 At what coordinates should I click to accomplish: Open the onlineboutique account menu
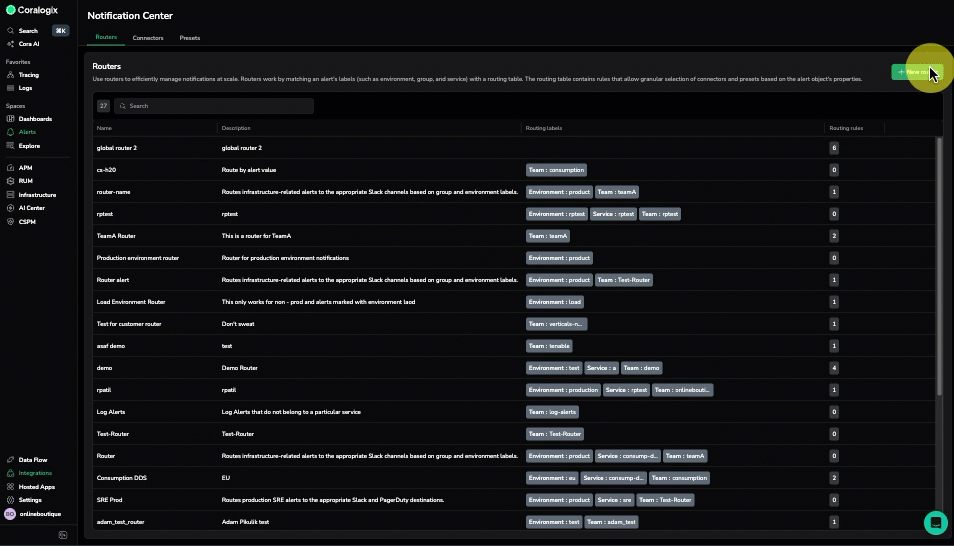coord(35,514)
